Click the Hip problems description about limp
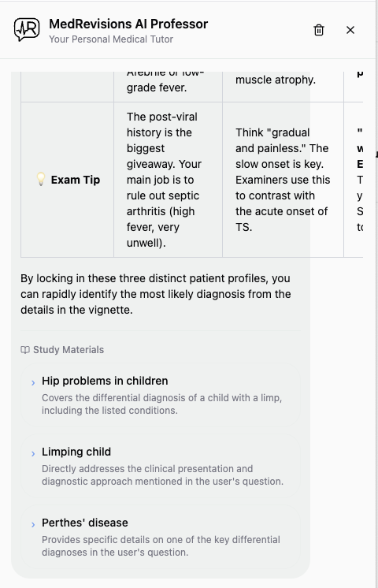Image resolution: width=378 pixels, height=588 pixels. pyautogui.click(x=162, y=404)
